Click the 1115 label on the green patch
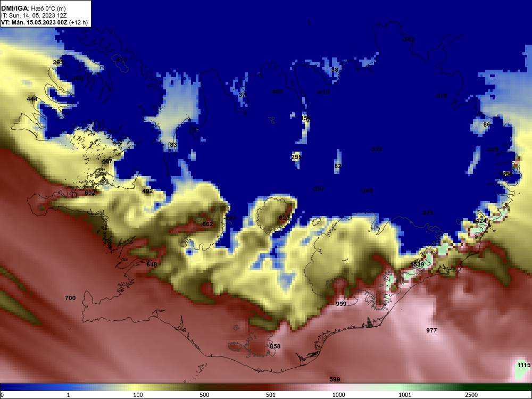This screenshot has height=399, width=532. pos(524,365)
